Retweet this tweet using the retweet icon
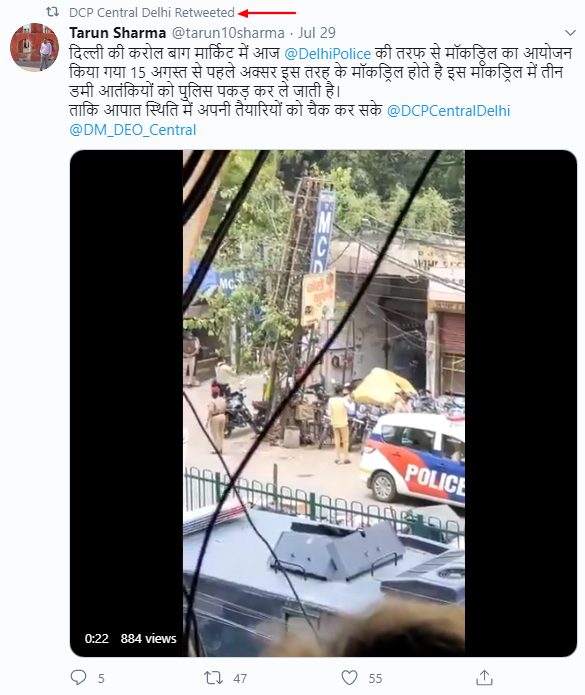 pyautogui.click(x=213, y=678)
